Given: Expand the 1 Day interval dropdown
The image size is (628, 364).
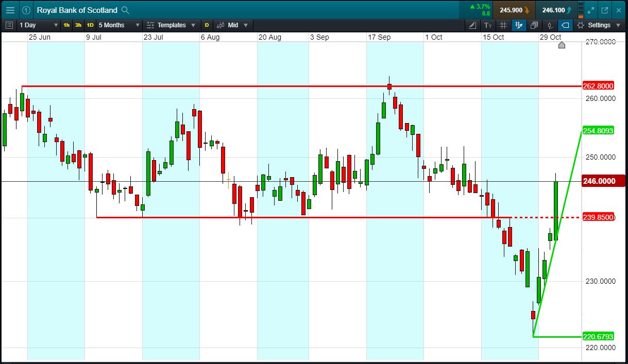Looking at the screenshot, I should tap(39, 25).
